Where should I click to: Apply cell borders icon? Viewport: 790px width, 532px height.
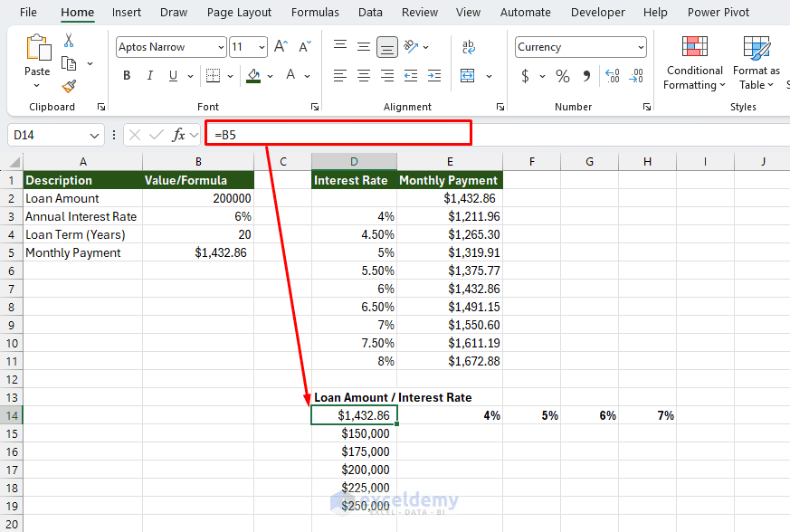[214, 76]
